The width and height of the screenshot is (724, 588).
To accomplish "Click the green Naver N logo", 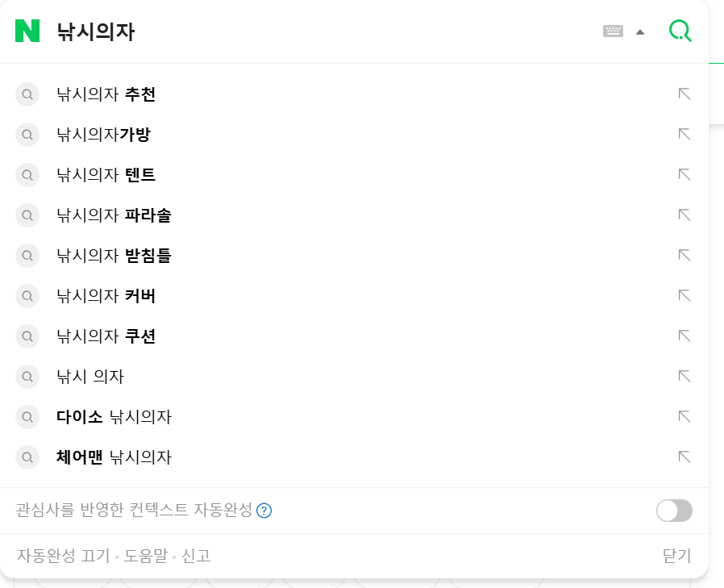I will (x=27, y=31).
